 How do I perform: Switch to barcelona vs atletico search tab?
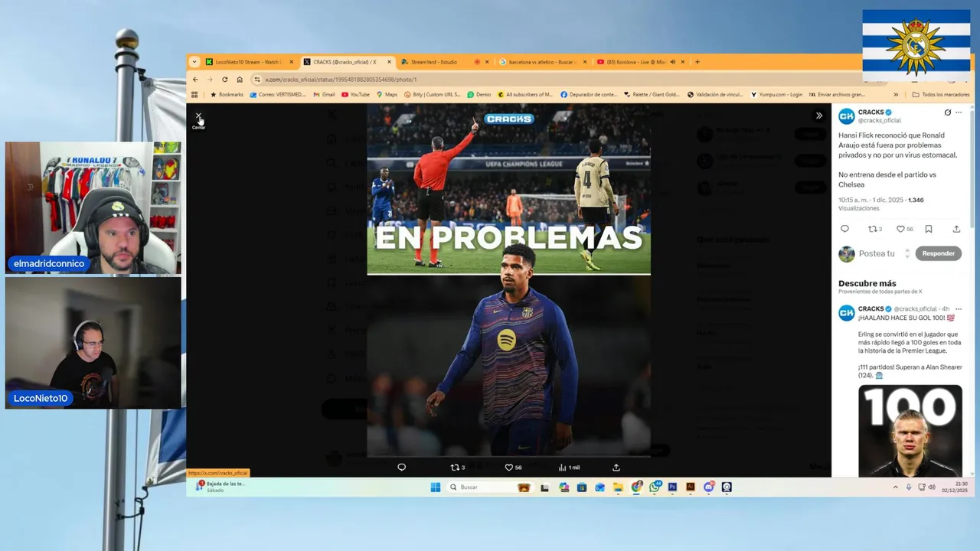click(x=542, y=62)
